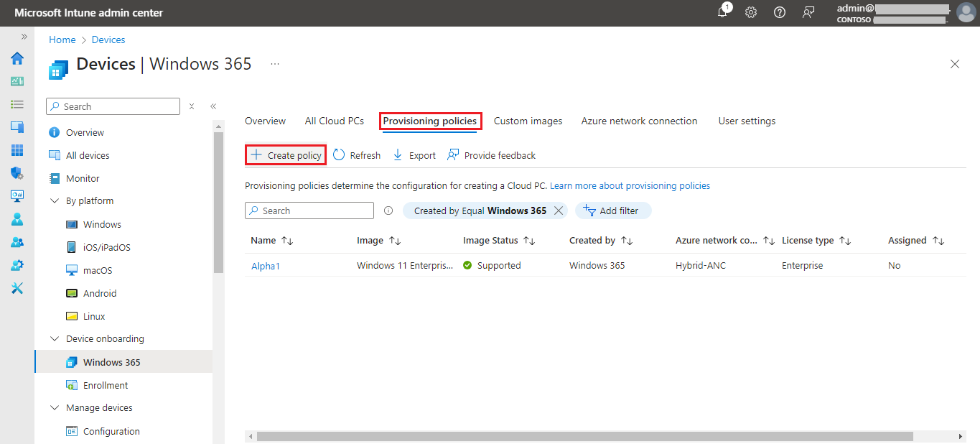This screenshot has width=980, height=444.
Task: Sort by the Name column
Action: click(x=272, y=241)
